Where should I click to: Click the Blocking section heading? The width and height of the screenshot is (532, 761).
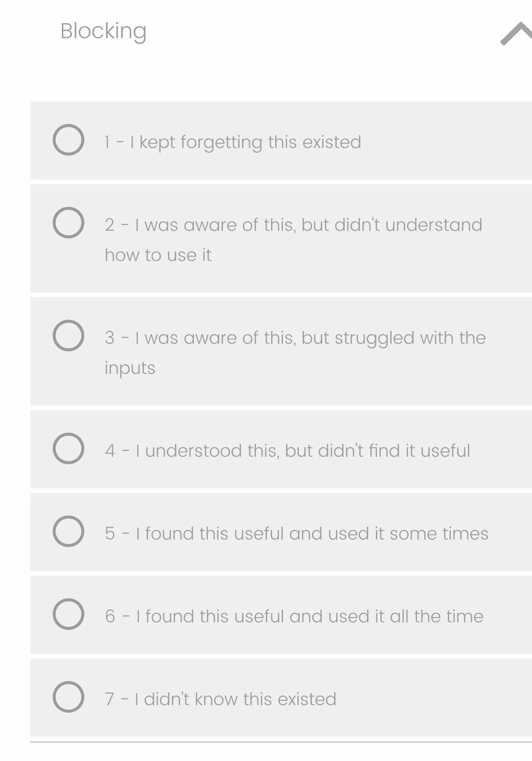[103, 31]
